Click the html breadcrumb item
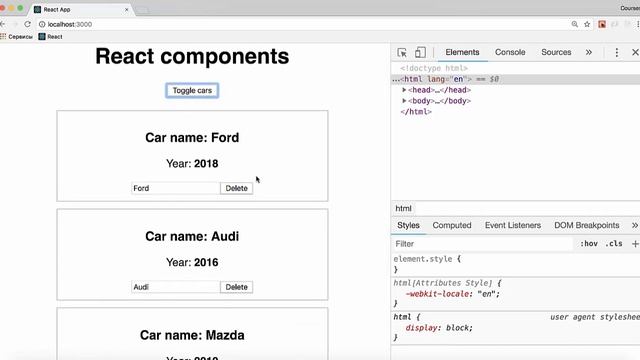Viewport: 640px width, 360px height. pyautogui.click(x=403, y=208)
